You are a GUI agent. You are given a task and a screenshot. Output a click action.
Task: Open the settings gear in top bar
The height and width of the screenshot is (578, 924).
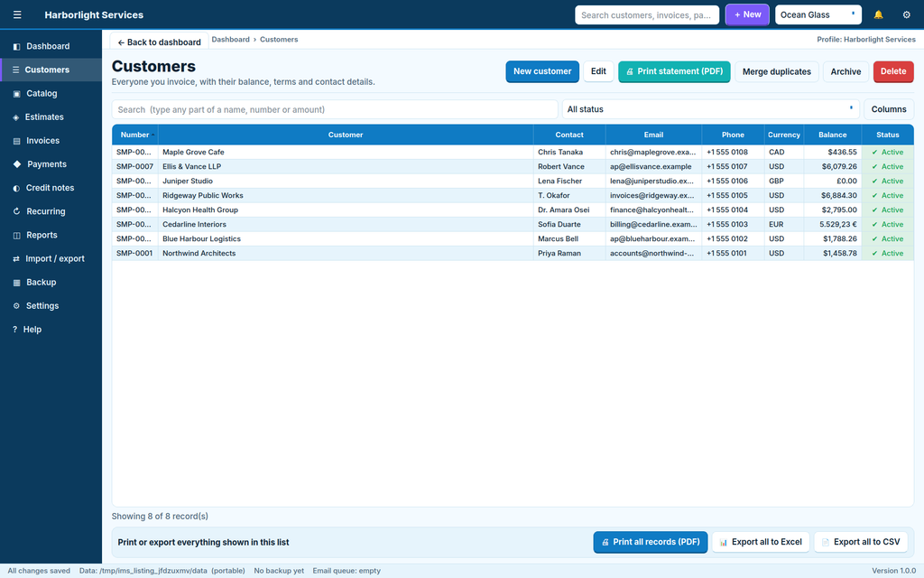(906, 14)
